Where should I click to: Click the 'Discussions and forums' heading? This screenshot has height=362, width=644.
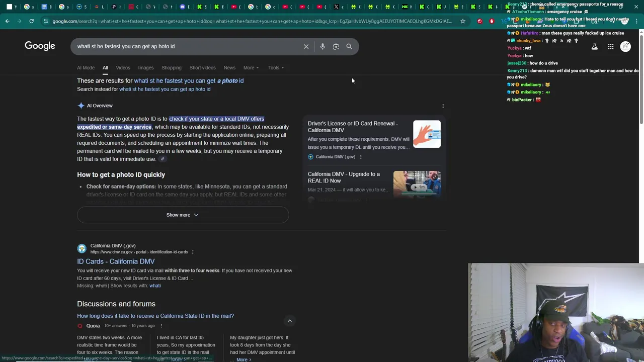(116, 304)
